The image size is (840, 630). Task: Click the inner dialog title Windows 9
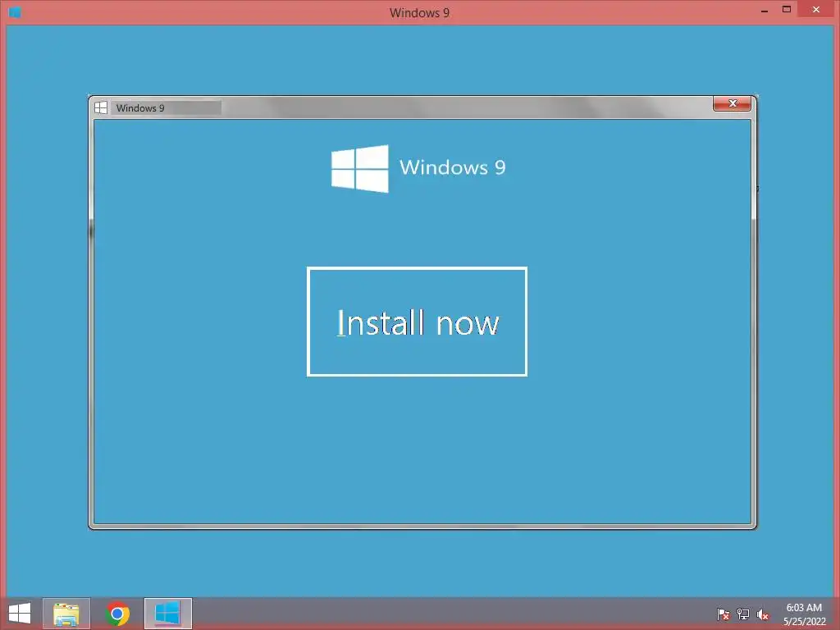tap(140, 107)
